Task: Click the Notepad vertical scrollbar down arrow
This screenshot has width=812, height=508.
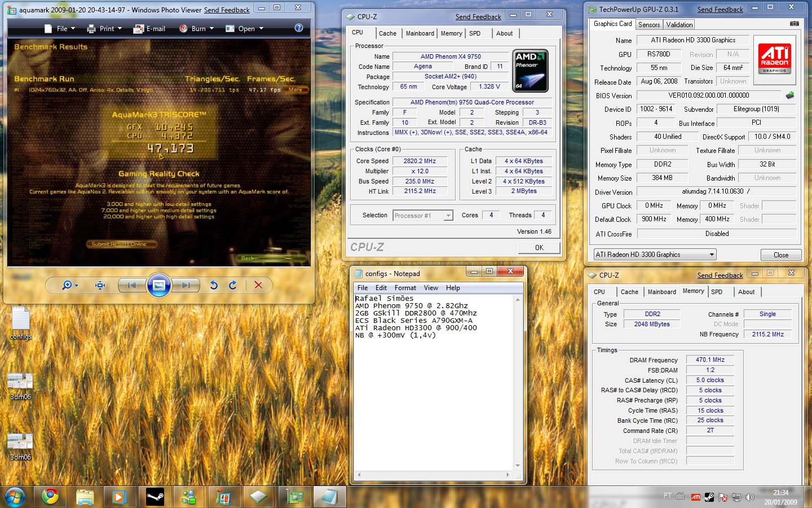Action: 518,466
